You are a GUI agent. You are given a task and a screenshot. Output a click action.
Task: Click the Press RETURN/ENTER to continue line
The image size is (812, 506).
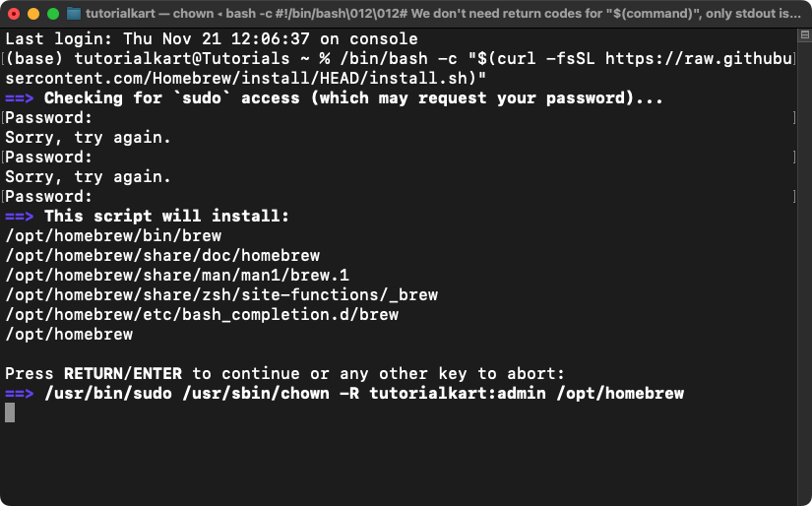pyautogui.click(x=284, y=373)
